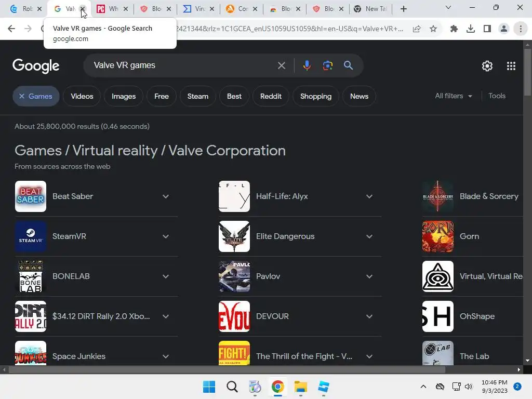Expand the SteamVR entry

(166, 236)
